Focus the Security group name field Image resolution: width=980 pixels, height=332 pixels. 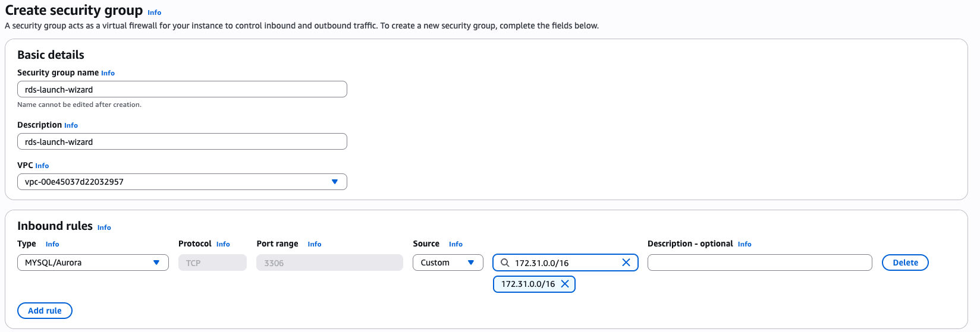182,89
